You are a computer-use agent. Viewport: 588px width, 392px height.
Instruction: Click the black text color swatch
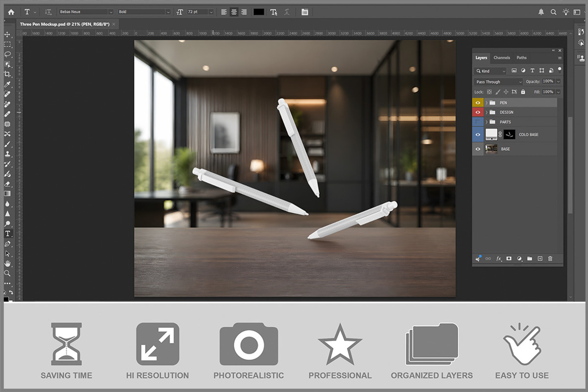(259, 12)
